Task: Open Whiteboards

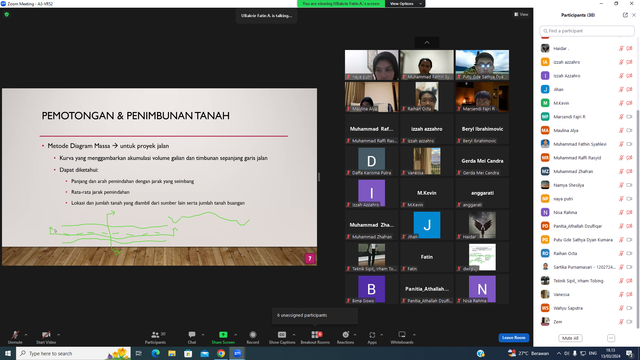Action: point(402,337)
